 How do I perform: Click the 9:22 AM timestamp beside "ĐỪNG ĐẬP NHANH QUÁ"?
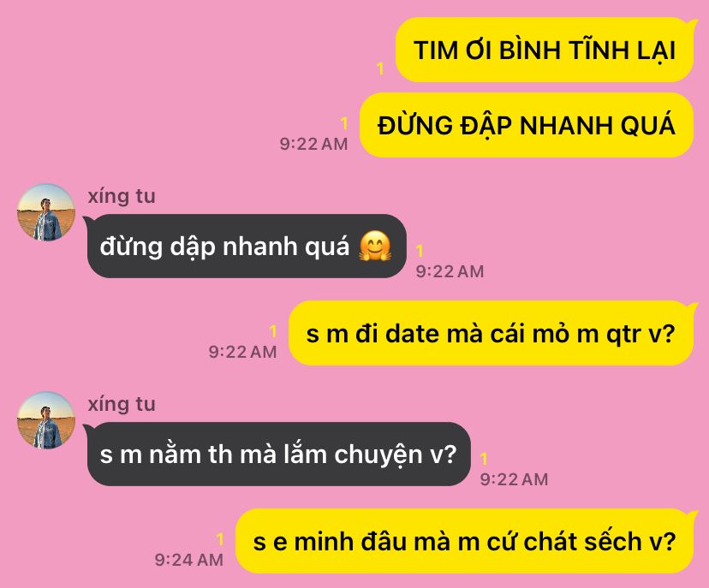313,144
